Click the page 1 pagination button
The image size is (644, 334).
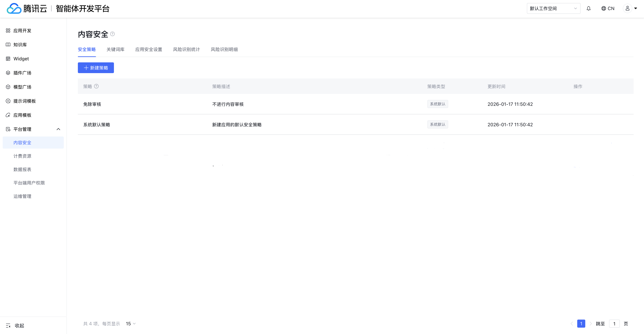(581, 324)
